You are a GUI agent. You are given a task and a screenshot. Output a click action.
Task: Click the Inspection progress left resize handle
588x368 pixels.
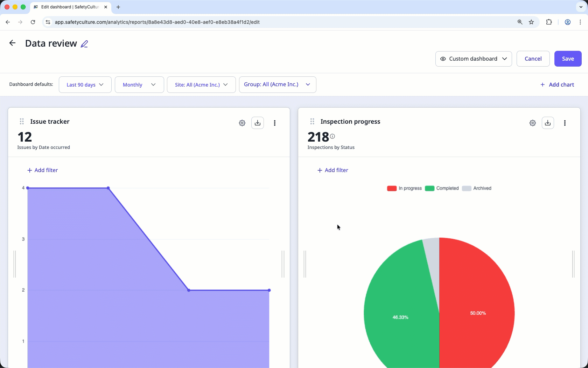(305, 264)
